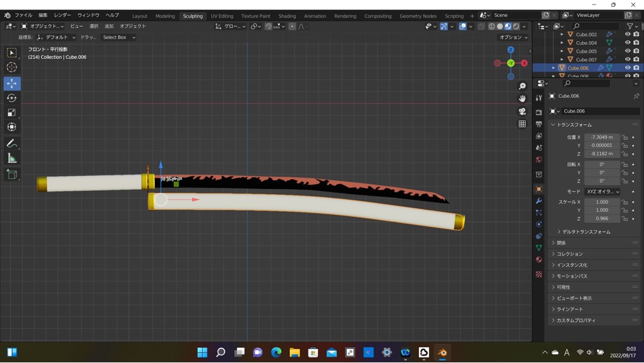Open the ファイル menu
The image size is (644, 363).
pyautogui.click(x=23, y=15)
